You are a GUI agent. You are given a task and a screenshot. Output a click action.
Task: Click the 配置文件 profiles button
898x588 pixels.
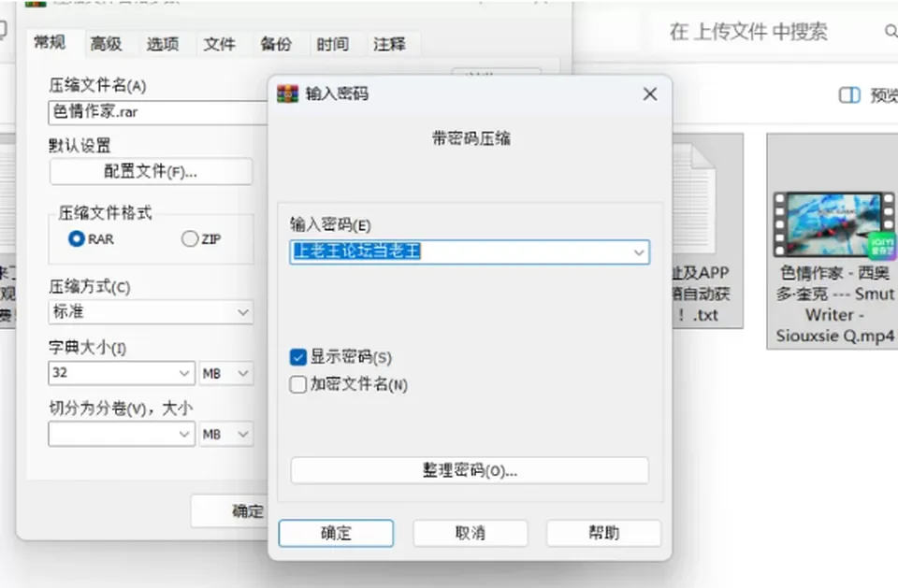[151, 171]
